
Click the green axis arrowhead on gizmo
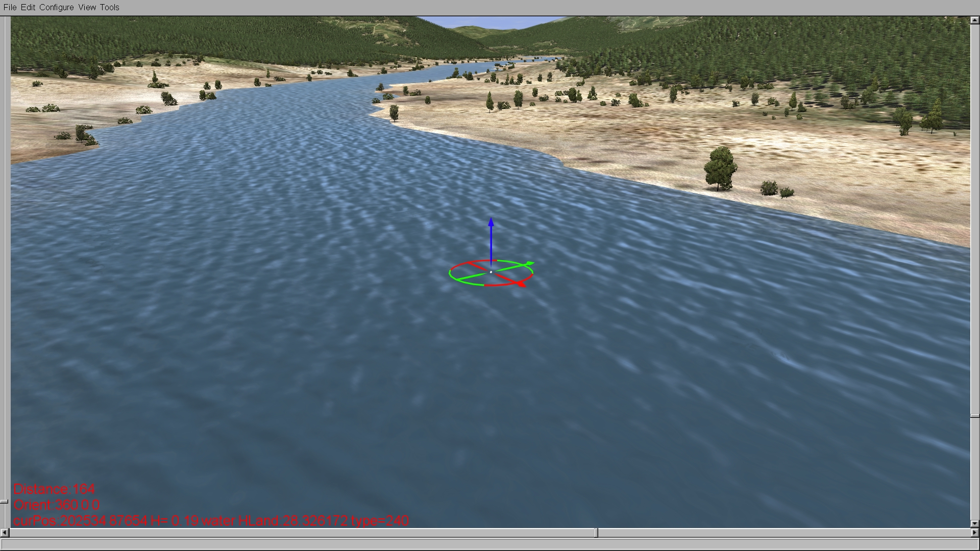click(x=530, y=264)
